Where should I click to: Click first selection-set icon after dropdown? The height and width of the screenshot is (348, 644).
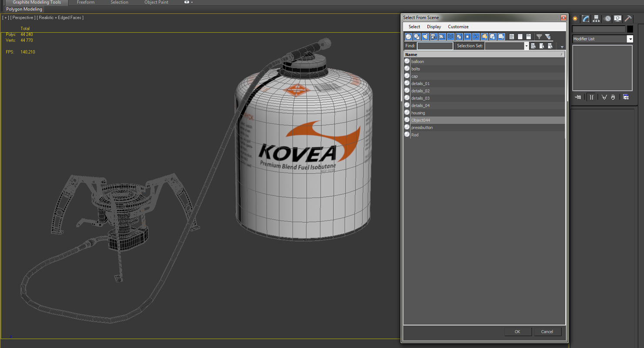coord(533,46)
